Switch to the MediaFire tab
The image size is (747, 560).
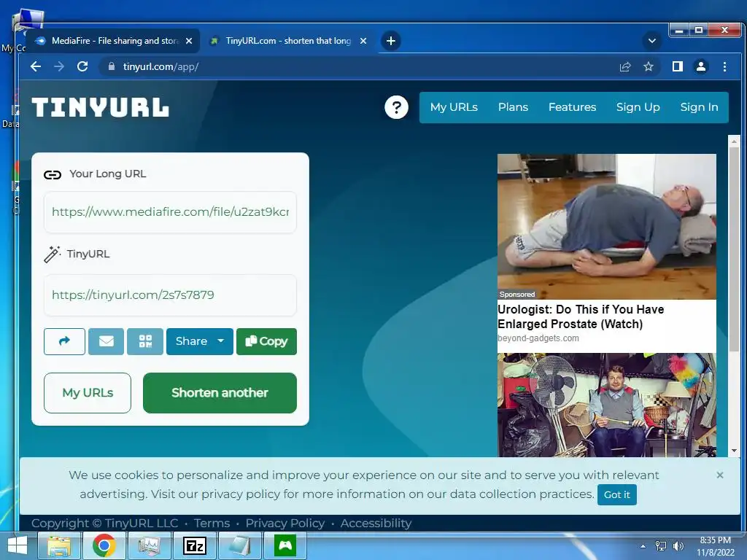click(x=112, y=41)
